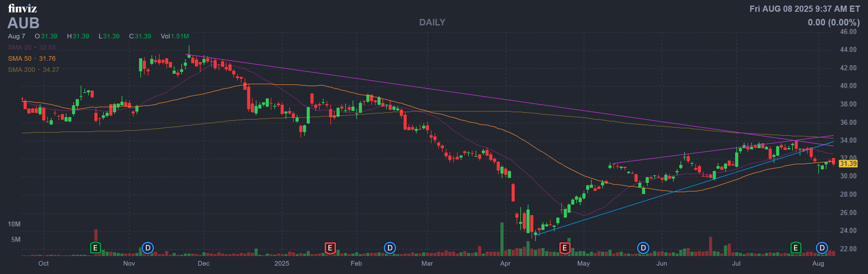Click the Dec label on time axis

(x=204, y=263)
